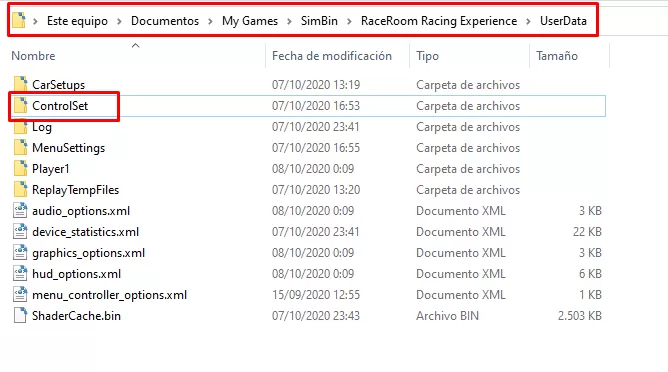Screen dimensions: 668x372
Task: Expand the chevron after My Games
Action: point(289,21)
